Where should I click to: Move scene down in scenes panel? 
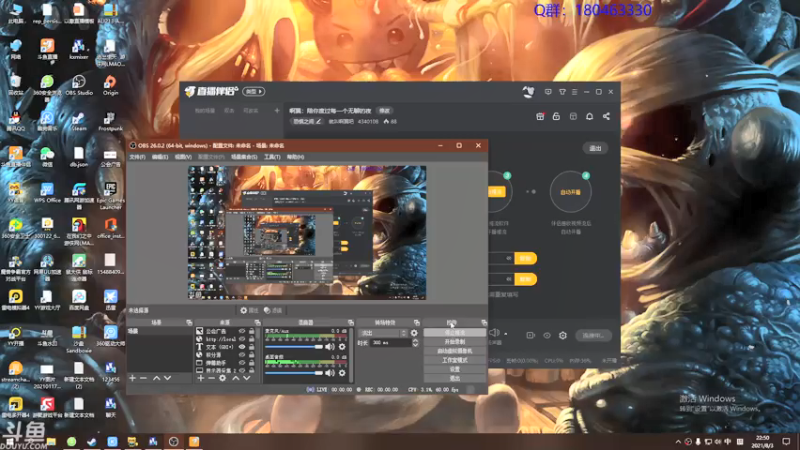coord(167,378)
